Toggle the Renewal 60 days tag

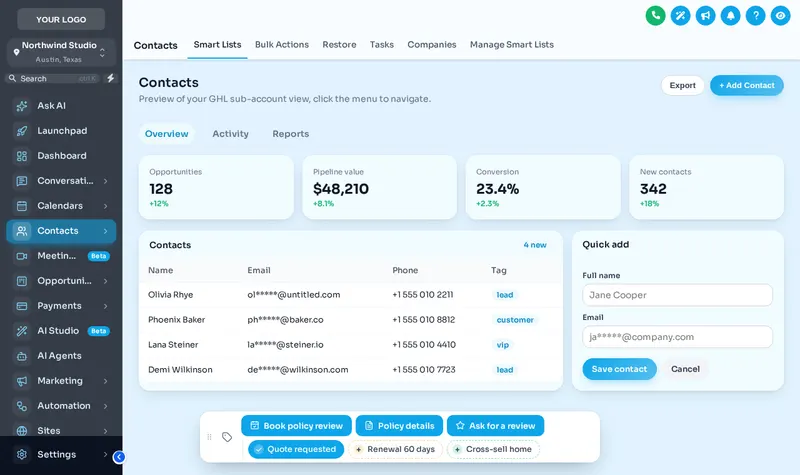pos(395,449)
